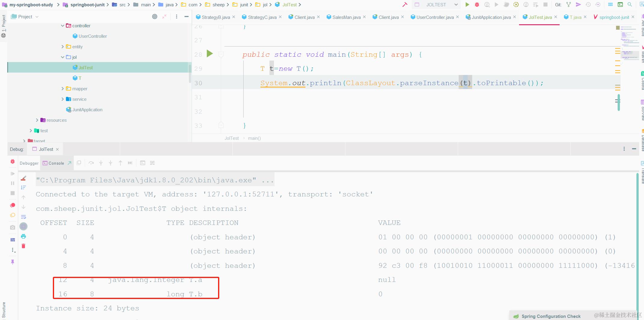Open Search Everywhere magnifier
Image resolution: width=644 pixels, height=320 pixels.
tap(630, 4)
